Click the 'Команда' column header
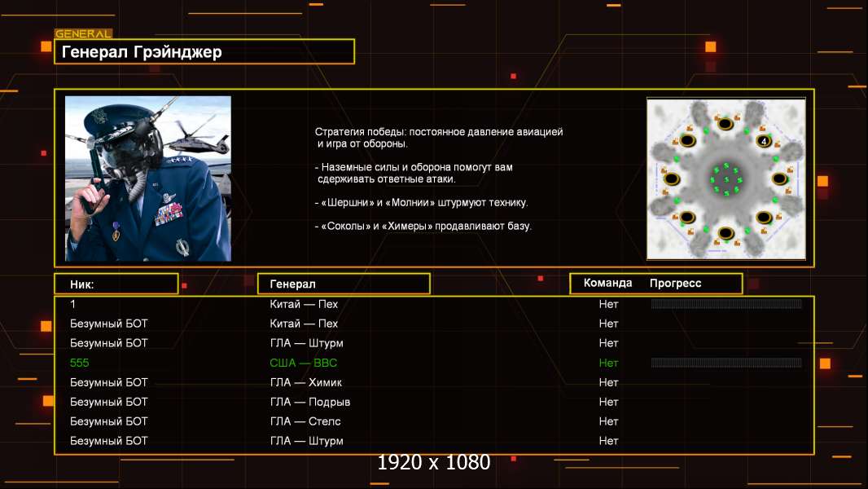The image size is (868, 489). pyautogui.click(x=607, y=283)
